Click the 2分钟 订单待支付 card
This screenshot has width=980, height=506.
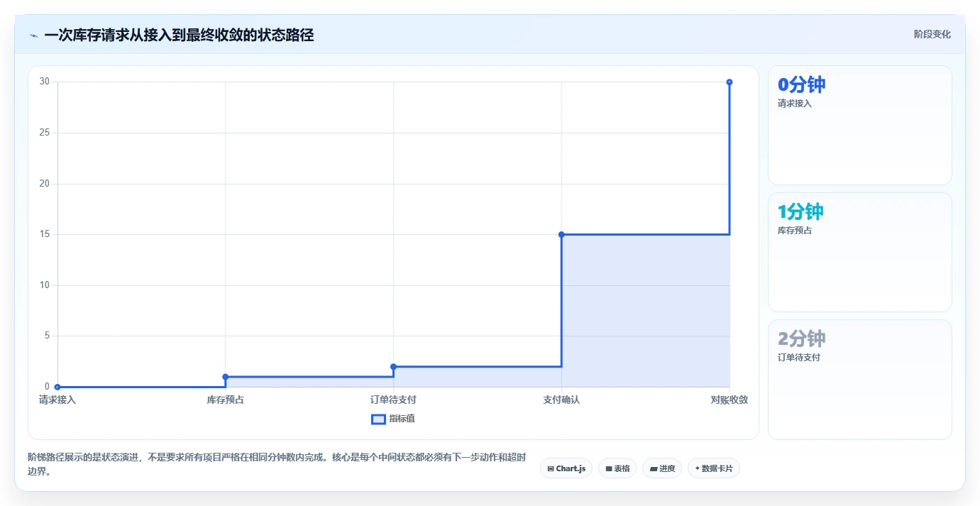tap(859, 380)
